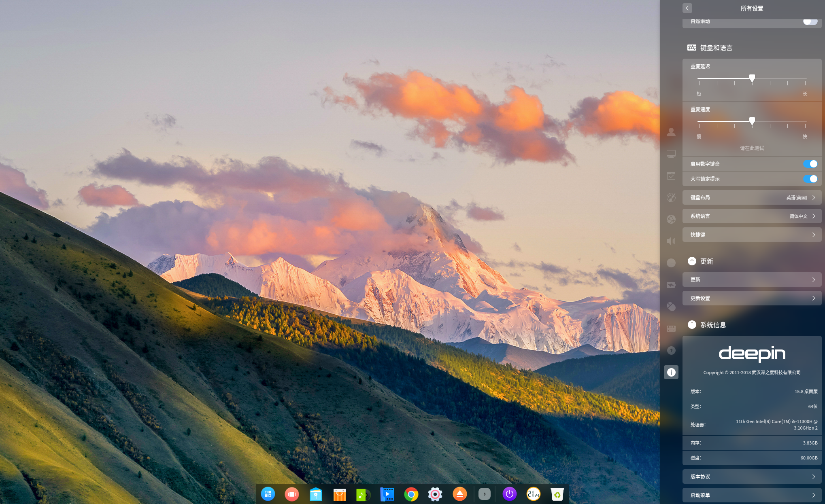Open system language Simplified Chinese option
The width and height of the screenshot is (825, 504).
(x=752, y=216)
